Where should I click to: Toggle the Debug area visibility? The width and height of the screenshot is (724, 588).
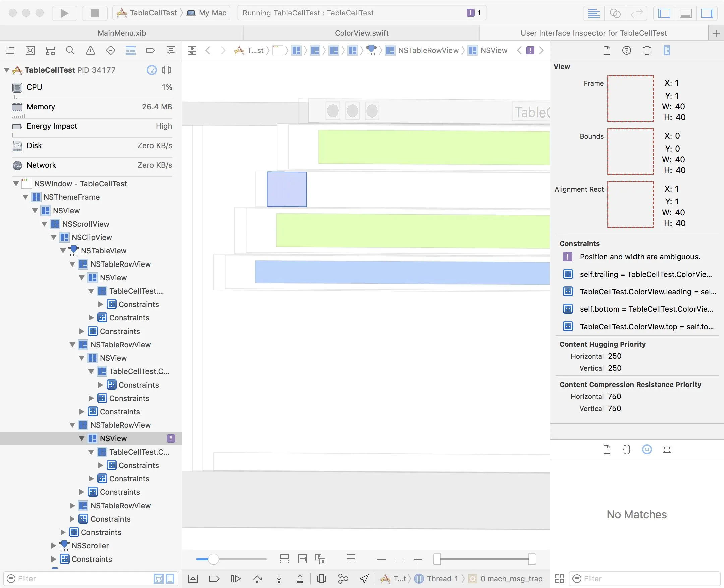[685, 13]
